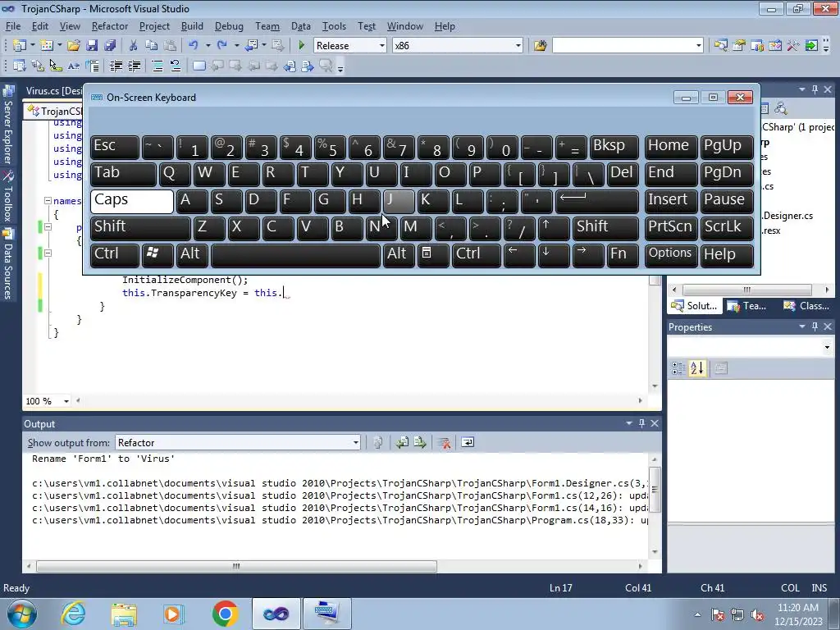The width and height of the screenshot is (840, 630).
Task: Click the Save All toolbar icon
Action: [x=110, y=46]
